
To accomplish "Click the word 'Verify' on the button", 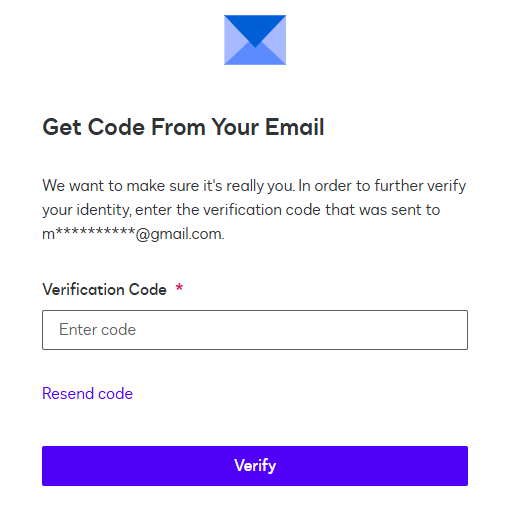I will coord(255,466).
